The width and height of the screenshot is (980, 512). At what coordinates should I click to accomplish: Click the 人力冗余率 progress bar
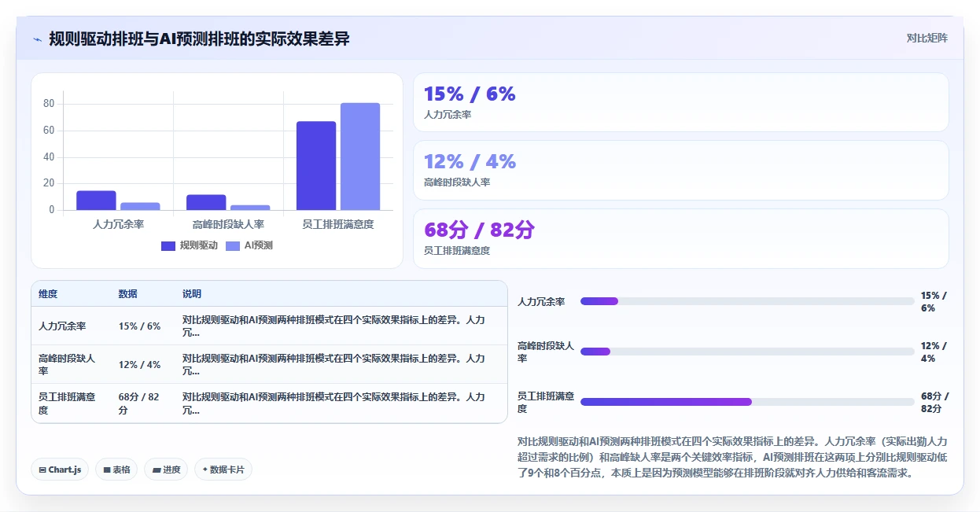pyautogui.click(x=747, y=301)
